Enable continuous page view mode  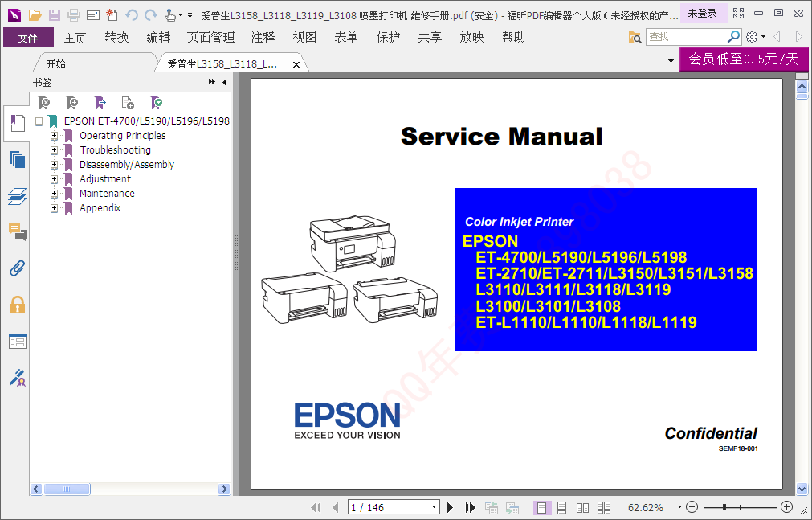561,508
